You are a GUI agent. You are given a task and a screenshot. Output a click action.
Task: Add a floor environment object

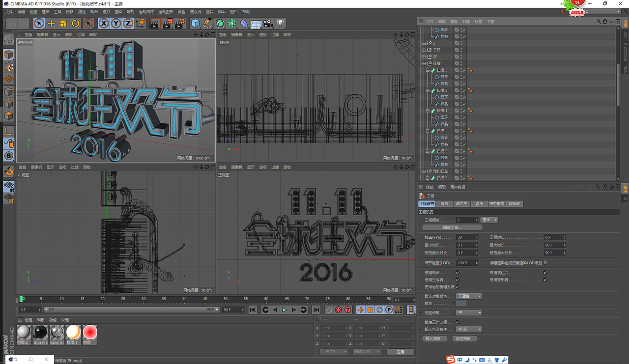pos(256,23)
